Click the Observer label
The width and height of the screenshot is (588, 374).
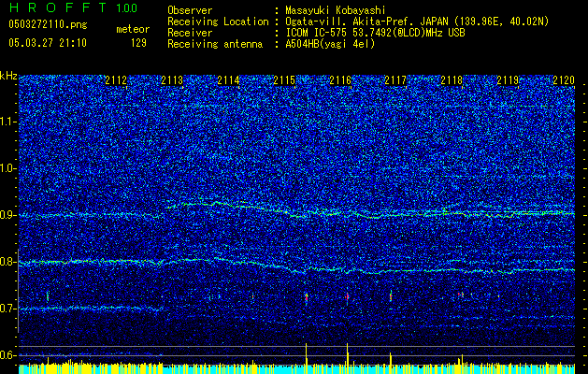point(190,10)
